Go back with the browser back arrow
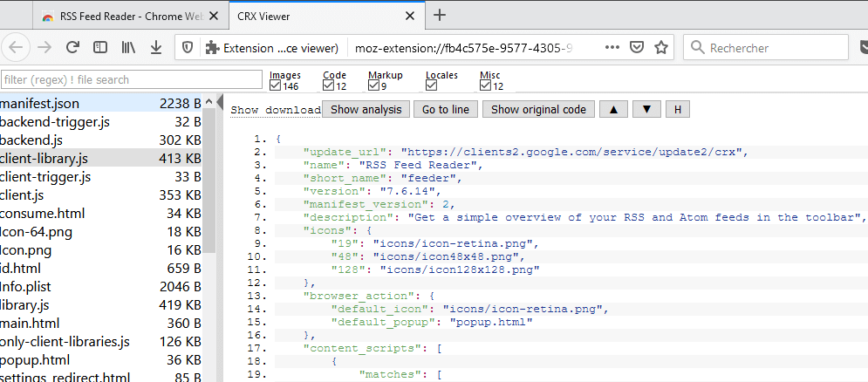 click(x=15, y=48)
